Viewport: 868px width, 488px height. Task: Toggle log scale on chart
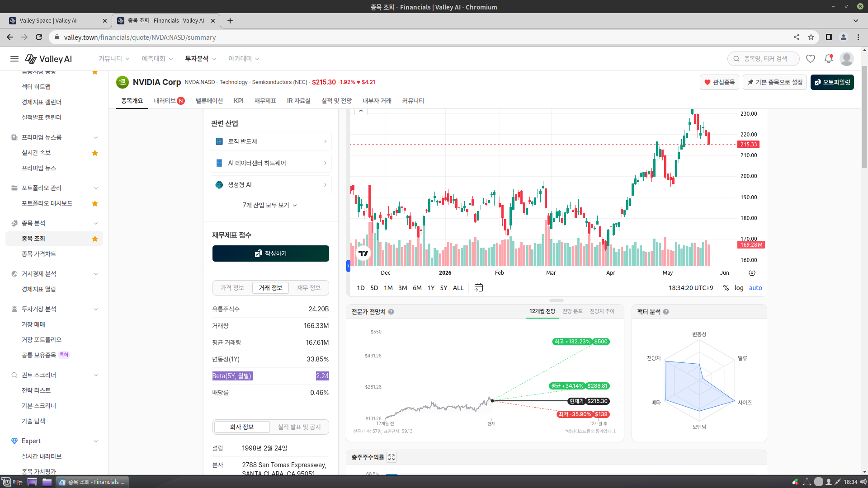click(739, 288)
